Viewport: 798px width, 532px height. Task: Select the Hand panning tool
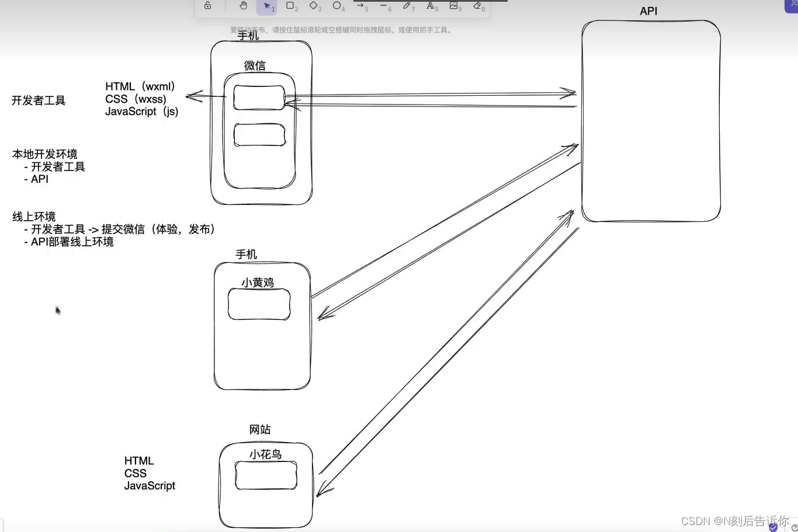click(x=244, y=6)
